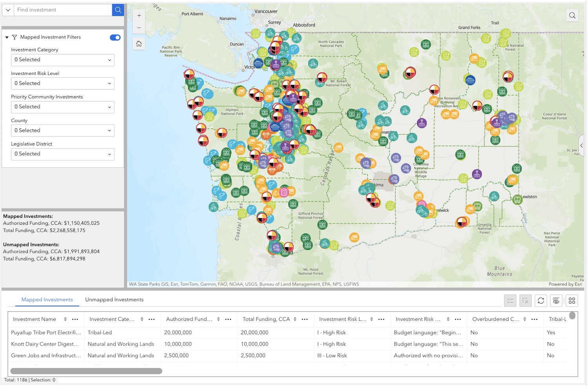Zoom out on the map
The height and width of the screenshot is (386, 588).
click(139, 28)
